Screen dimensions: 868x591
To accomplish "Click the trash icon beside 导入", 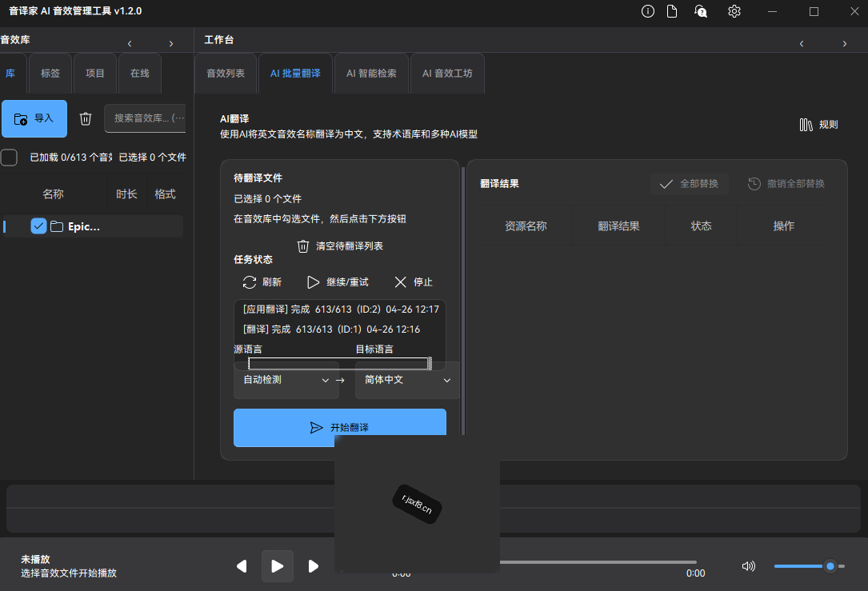I will click(86, 118).
